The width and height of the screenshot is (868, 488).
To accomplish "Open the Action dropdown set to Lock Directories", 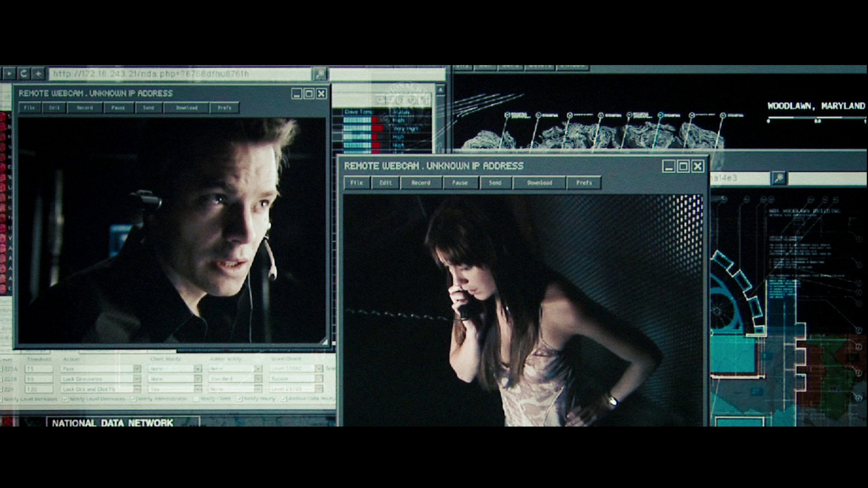I will (101, 379).
